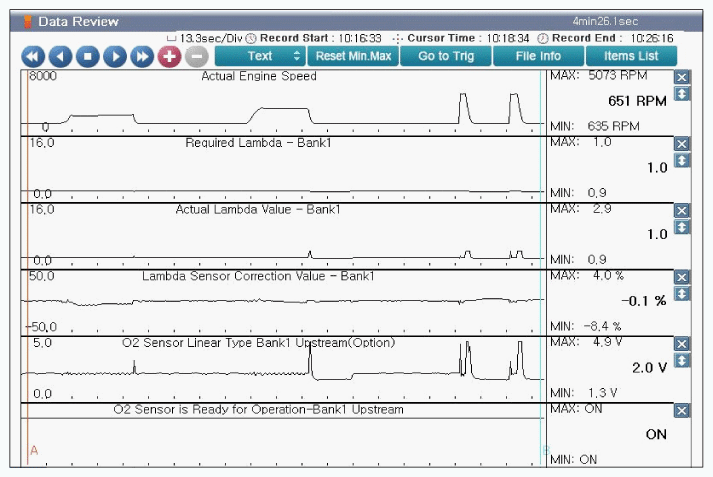Expand the Actual Lambda Value graph scale
Image resolution: width=713 pixels, height=477 pixels.
coord(682,227)
